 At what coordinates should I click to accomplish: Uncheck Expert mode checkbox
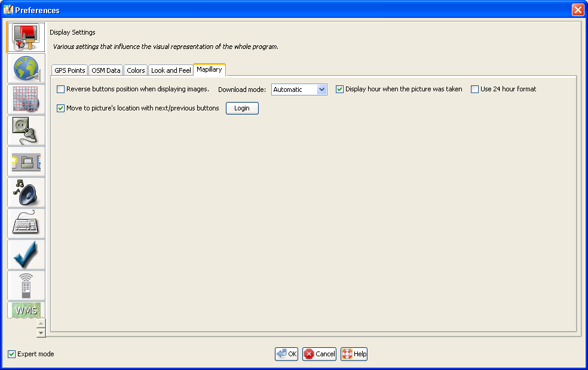(12, 354)
